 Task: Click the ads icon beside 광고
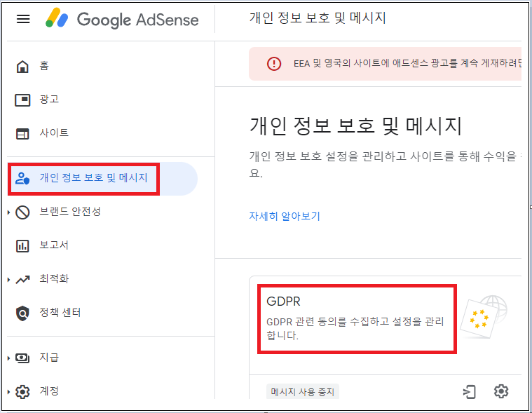coord(22,100)
